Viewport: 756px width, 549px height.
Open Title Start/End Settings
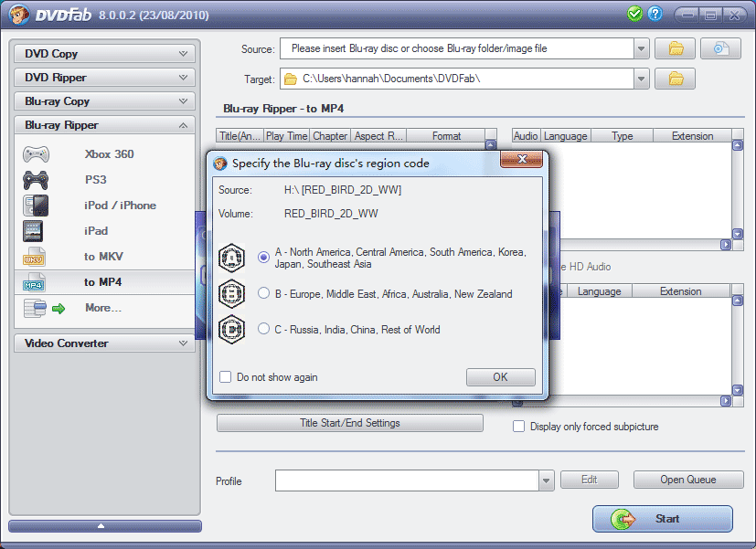click(x=350, y=423)
